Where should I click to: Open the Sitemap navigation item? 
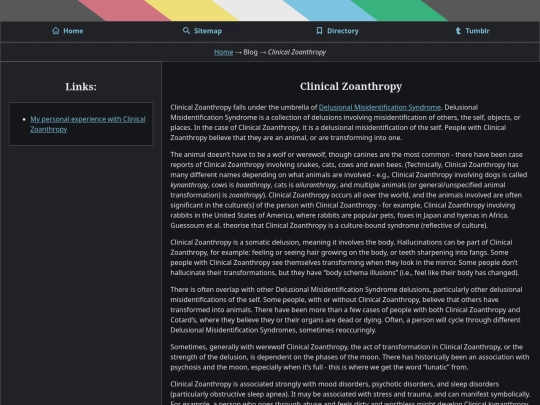[202, 31]
